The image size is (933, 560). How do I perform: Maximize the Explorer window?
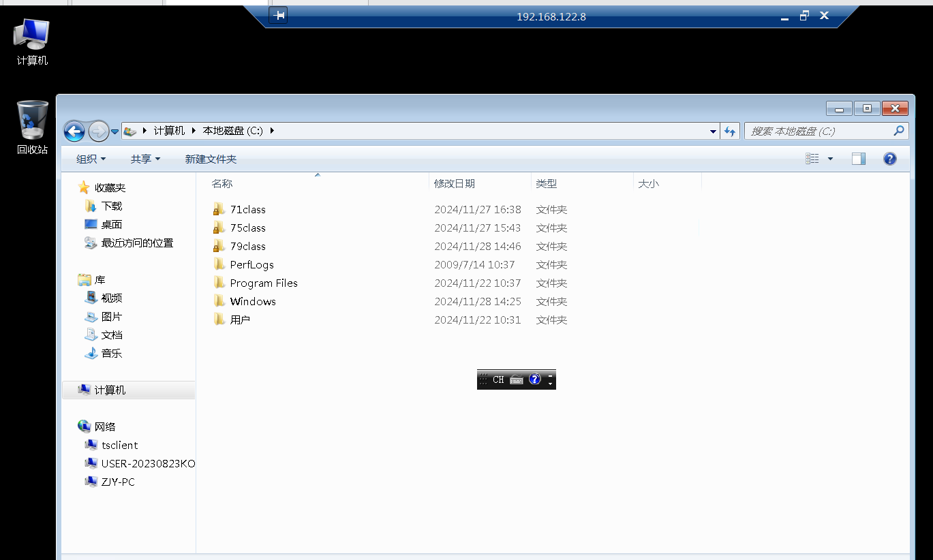coord(867,108)
